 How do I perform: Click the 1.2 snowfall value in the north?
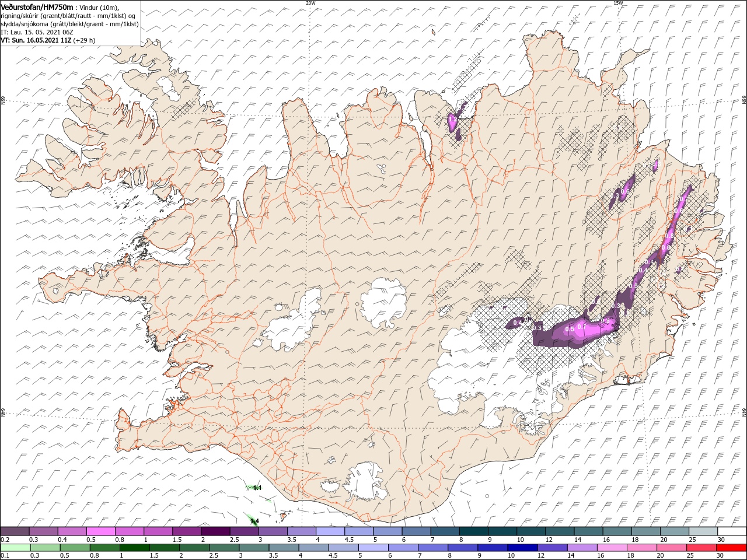[x=452, y=120]
